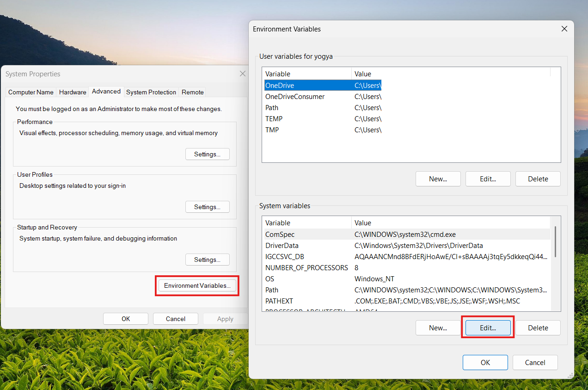
Task: Open the Computer Name tab
Action: click(31, 92)
